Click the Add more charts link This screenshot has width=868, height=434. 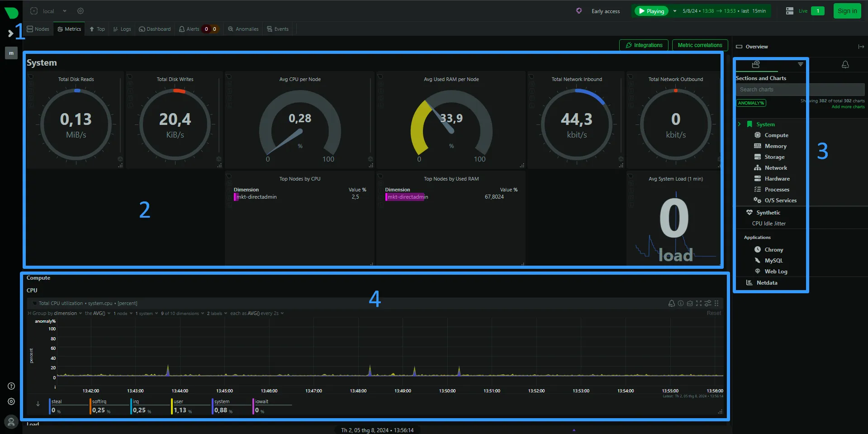(848, 107)
